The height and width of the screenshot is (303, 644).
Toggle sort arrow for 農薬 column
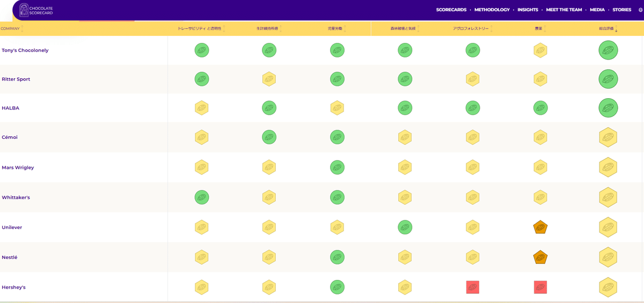pos(545,28)
